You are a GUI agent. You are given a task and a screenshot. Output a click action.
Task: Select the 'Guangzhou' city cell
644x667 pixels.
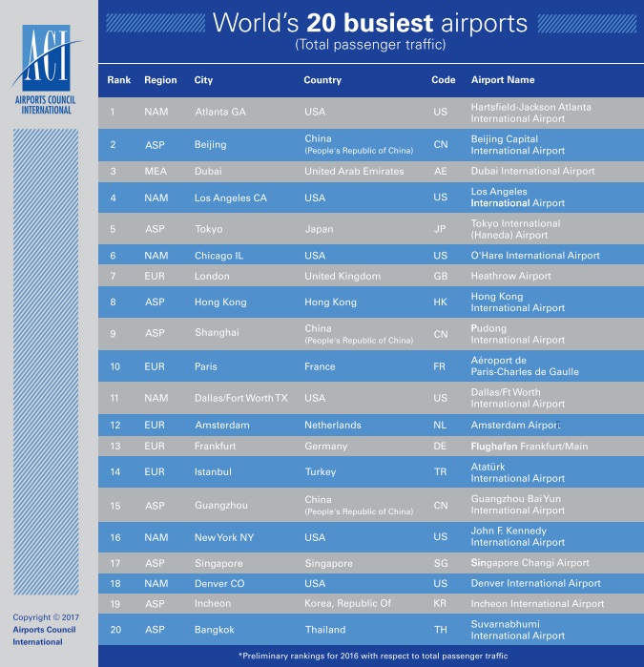(x=221, y=506)
